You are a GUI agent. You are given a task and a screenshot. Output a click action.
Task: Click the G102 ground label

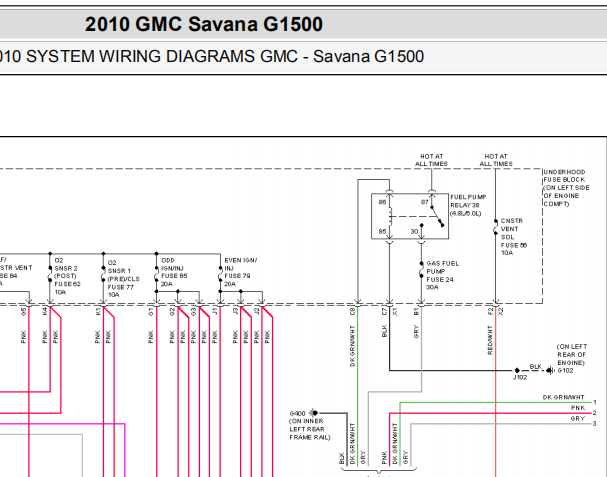[565, 371]
